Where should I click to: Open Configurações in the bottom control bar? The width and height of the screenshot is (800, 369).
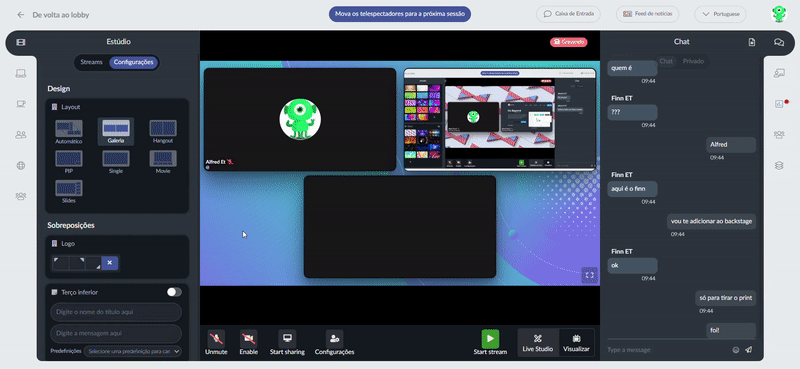coord(334,342)
